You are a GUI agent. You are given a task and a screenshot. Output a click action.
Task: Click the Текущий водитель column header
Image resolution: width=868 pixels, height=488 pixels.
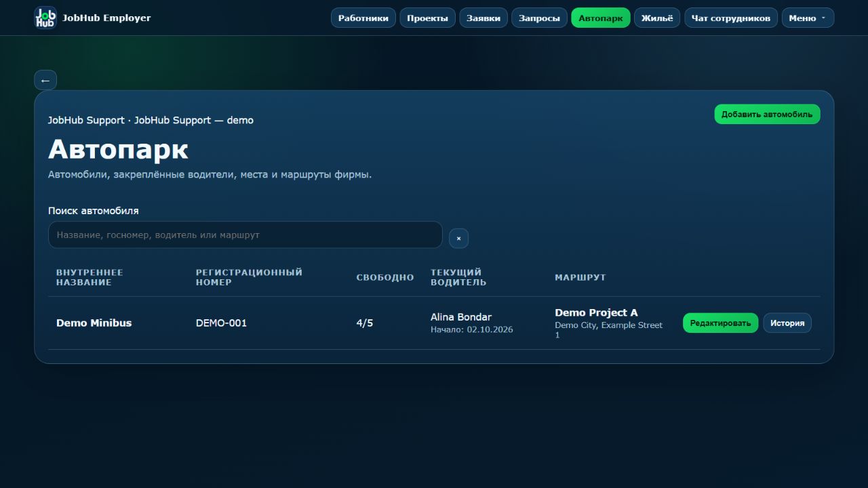pyautogui.click(x=458, y=277)
